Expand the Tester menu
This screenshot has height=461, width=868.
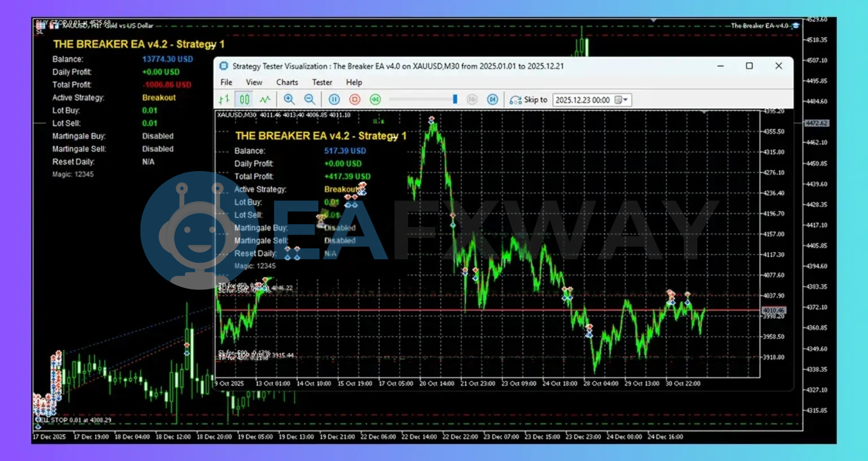(x=322, y=82)
